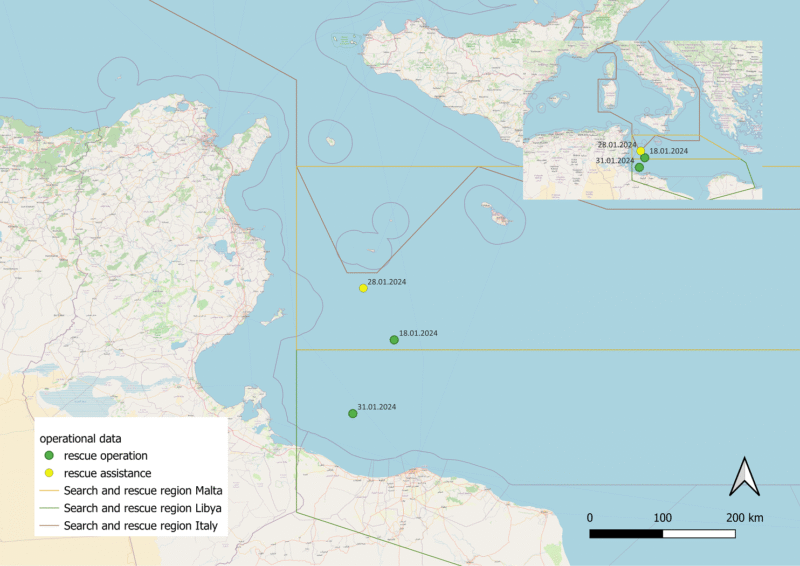Click the 'operational data' legend title
Screen dimensions: 800x566
81,438
